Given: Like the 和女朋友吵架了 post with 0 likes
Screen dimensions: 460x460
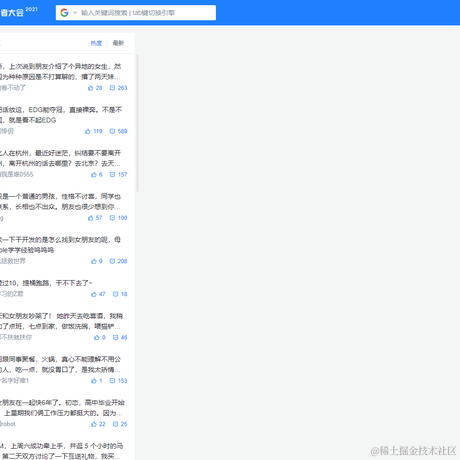Looking at the screenshot, I should click(100, 338).
